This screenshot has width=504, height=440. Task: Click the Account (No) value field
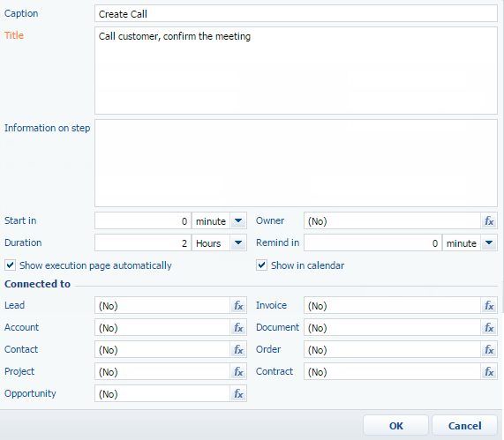pyautogui.click(x=162, y=328)
